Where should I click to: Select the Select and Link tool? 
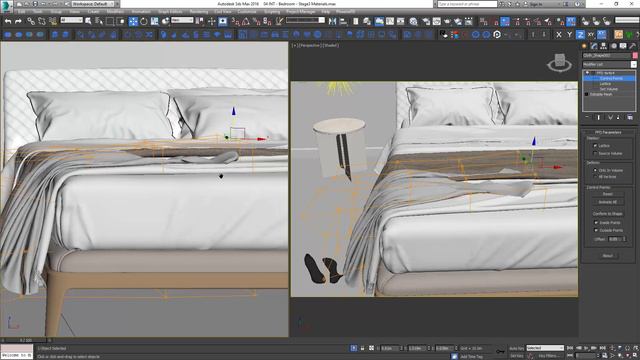pos(31,21)
